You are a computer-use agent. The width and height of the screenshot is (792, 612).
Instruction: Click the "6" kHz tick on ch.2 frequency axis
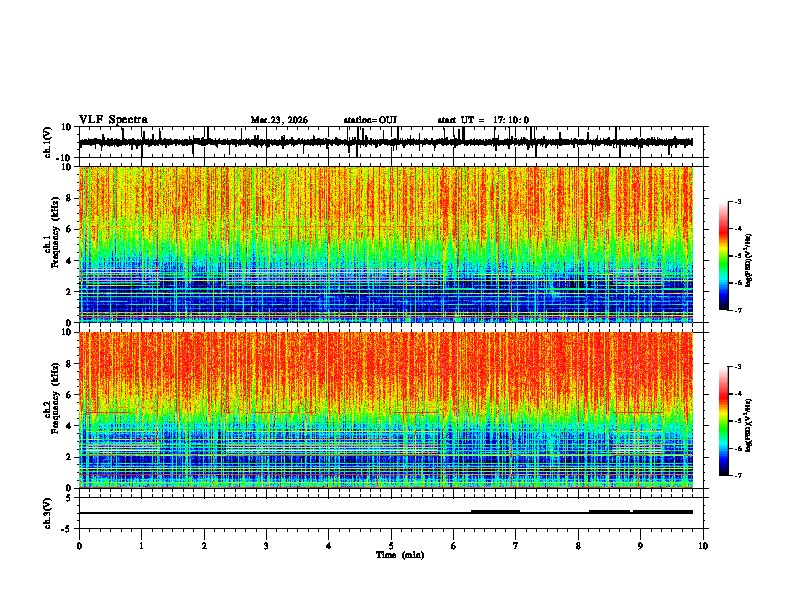pyautogui.click(x=69, y=395)
